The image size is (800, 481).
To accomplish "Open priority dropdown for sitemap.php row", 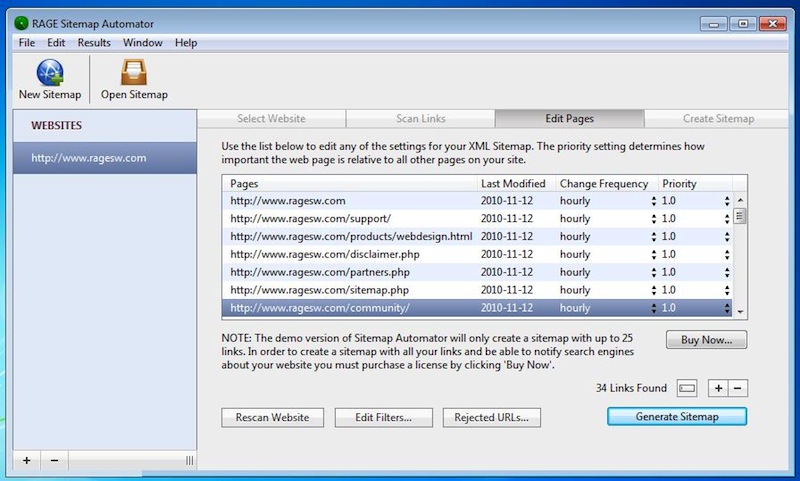I will point(727,290).
